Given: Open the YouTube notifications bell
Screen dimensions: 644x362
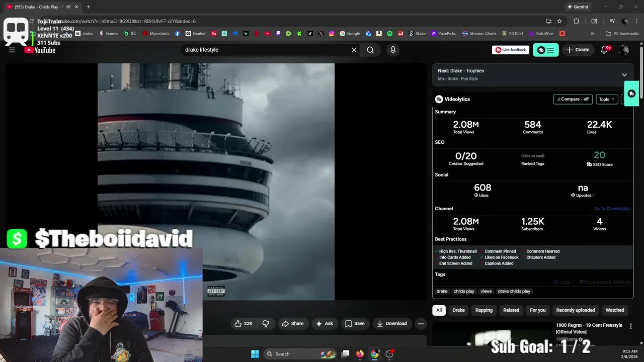Looking at the screenshot, I should 605,50.
